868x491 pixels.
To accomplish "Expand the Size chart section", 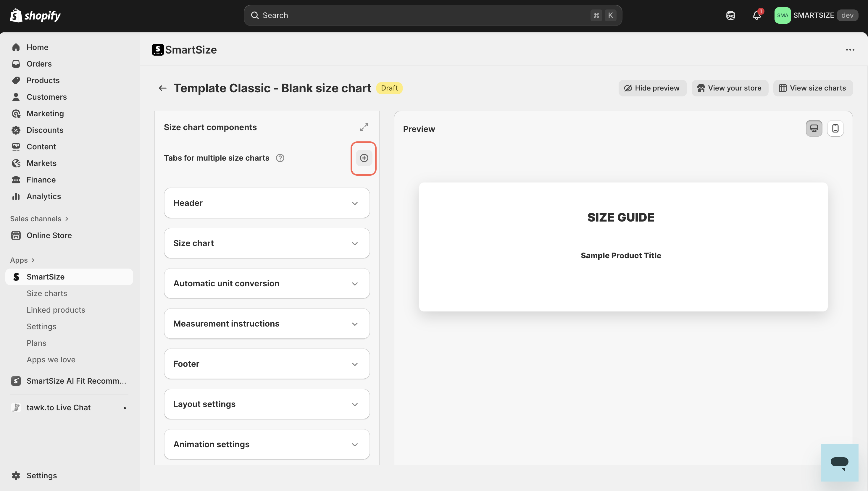I will pos(266,243).
